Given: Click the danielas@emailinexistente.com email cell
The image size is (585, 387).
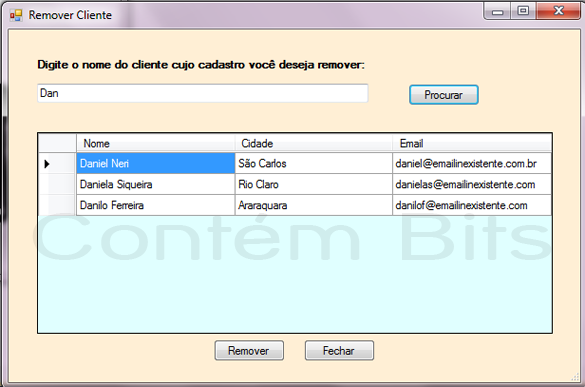Looking at the screenshot, I should (472, 184).
